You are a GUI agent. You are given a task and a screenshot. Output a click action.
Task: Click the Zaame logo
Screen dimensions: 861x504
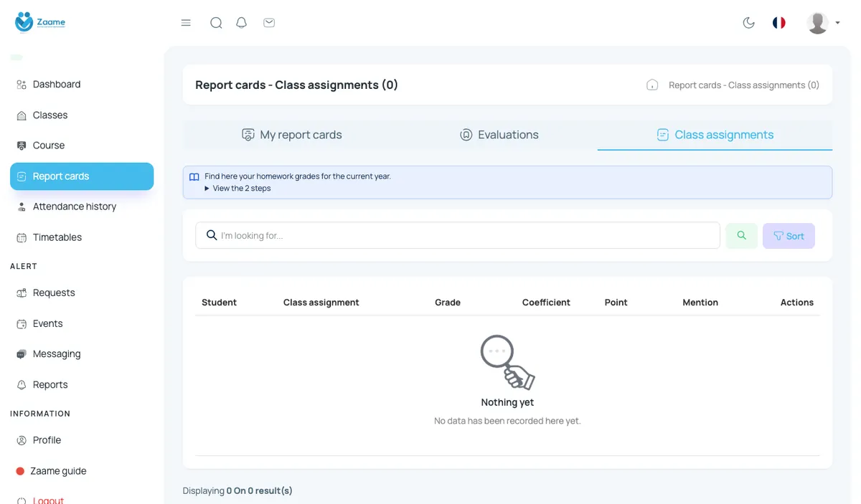click(x=40, y=22)
